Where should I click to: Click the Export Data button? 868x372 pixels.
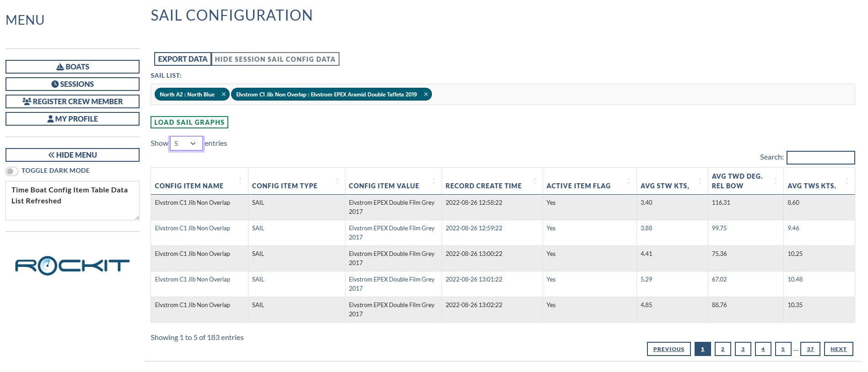click(x=183, y=59)
